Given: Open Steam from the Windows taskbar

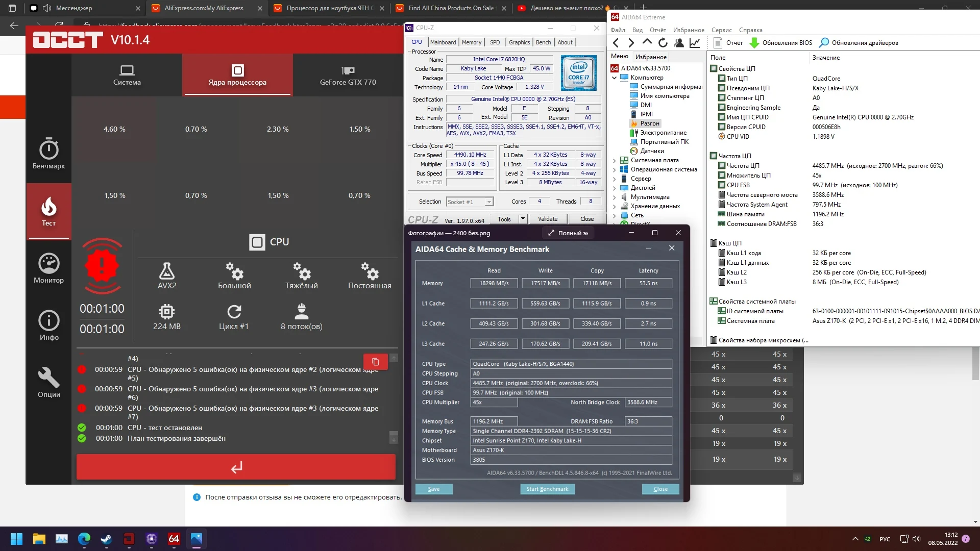Looking at the screenshot, I should coord(106,539).
